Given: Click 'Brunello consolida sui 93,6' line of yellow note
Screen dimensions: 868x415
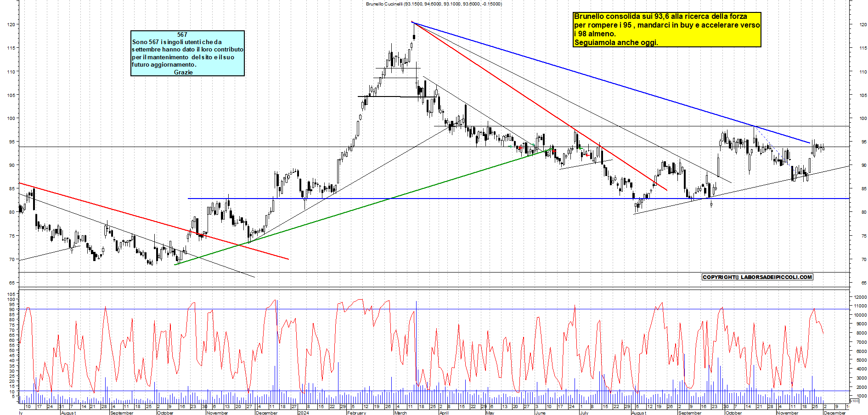Looking at the screenshot, I should click(660, 16).
